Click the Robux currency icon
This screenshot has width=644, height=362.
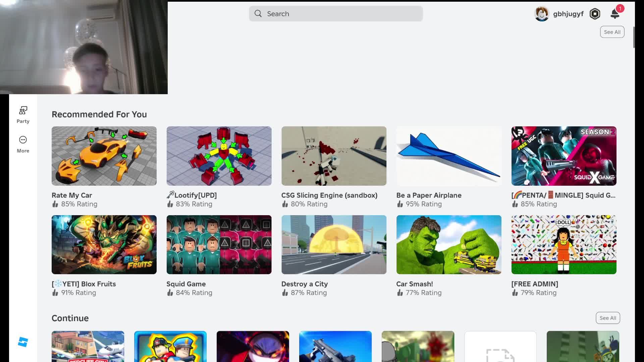(595, 14)
